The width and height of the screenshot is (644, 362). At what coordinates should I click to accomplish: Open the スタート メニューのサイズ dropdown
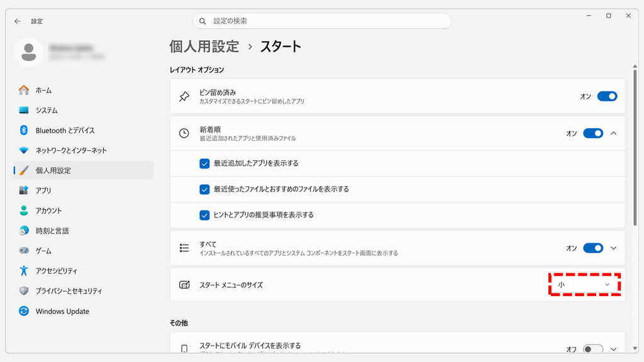pyautogui.click(x=584, y=285)
